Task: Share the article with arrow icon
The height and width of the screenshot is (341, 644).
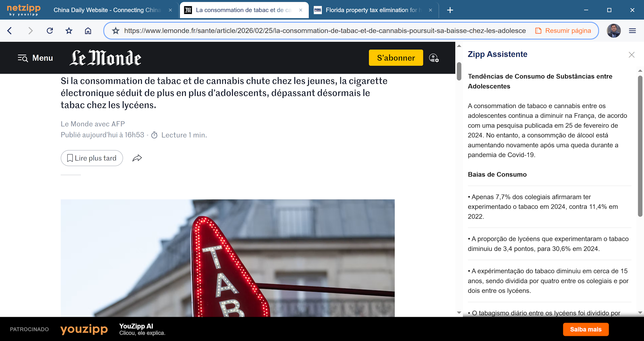Action: click(x=137, y=158)
